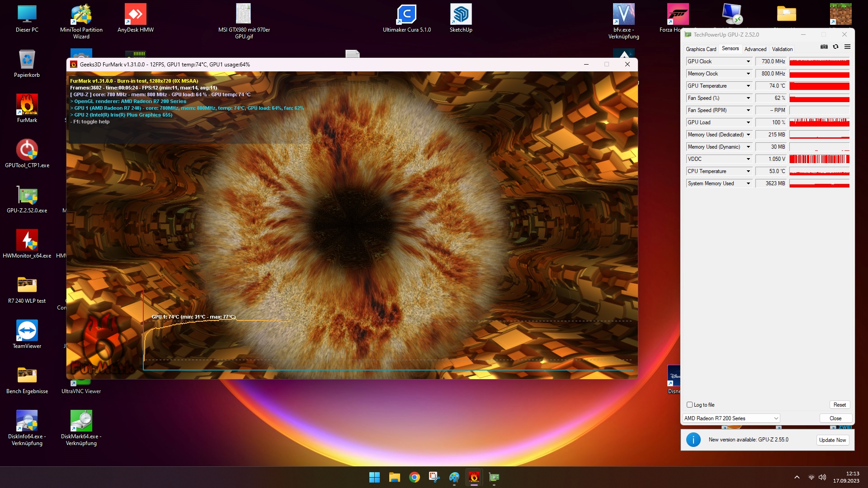Click the GPU Load sensor graph
The width and height of the screenshot is (868, 488).
(819, 122)
